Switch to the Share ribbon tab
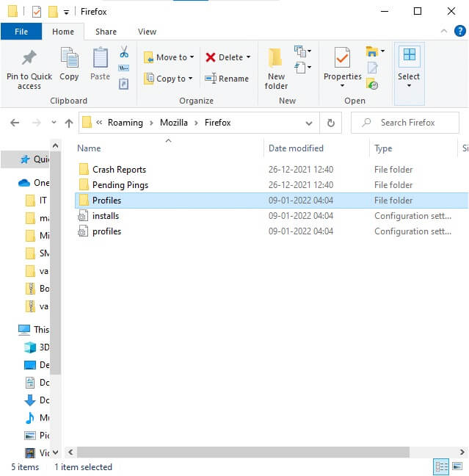The width and height of the screenshot is (469, 476). coord(106,32)
